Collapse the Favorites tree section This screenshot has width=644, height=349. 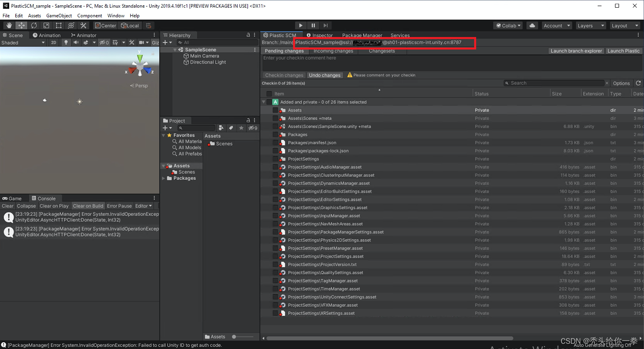click(x=163, y=135)
